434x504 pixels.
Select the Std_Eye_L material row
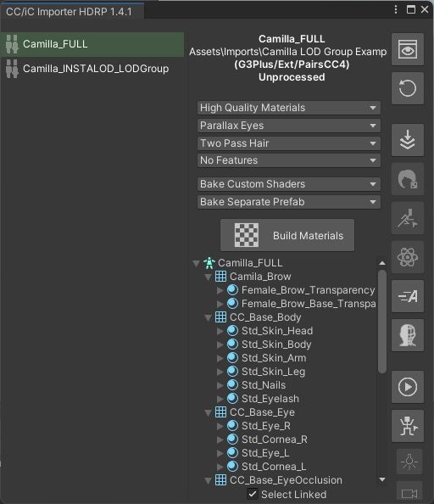[x=265, y=452]
